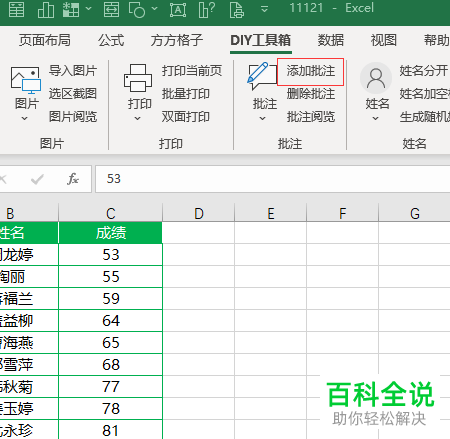450x439 pixels.
Task: Click the chart help question-mark icon
Action: click(x=207, y=9)
